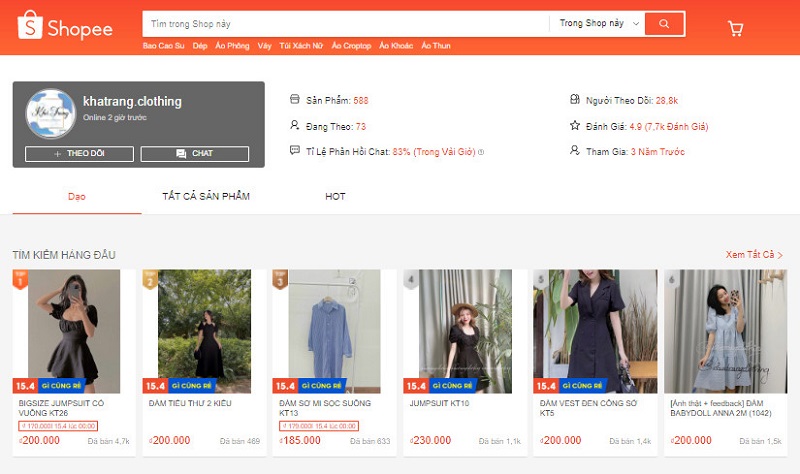This screenshot has width=800, height=474.
Task: Click the khatrang.clothing shop avatar
Action: 51,116
